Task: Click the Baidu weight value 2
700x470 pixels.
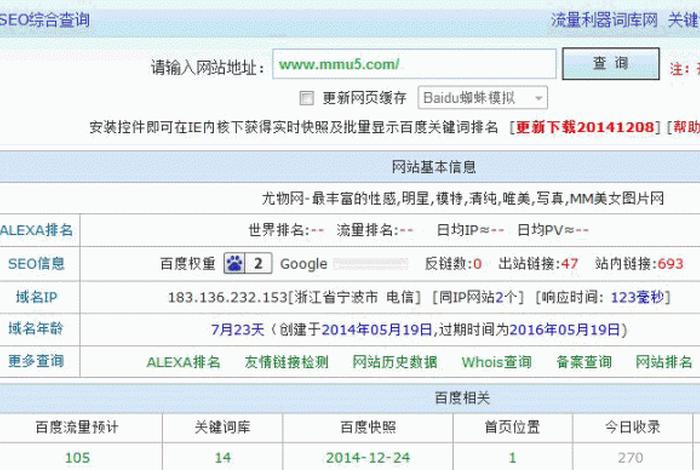Action: 258,263
